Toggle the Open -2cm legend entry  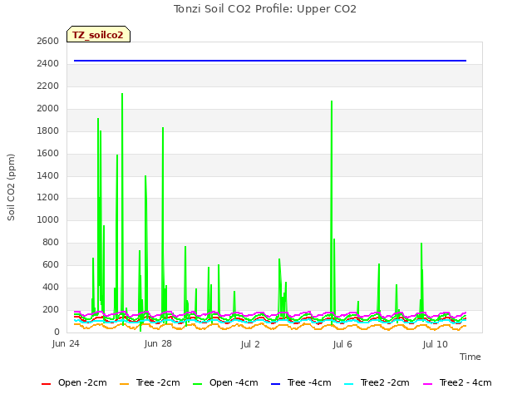(74, 382)
